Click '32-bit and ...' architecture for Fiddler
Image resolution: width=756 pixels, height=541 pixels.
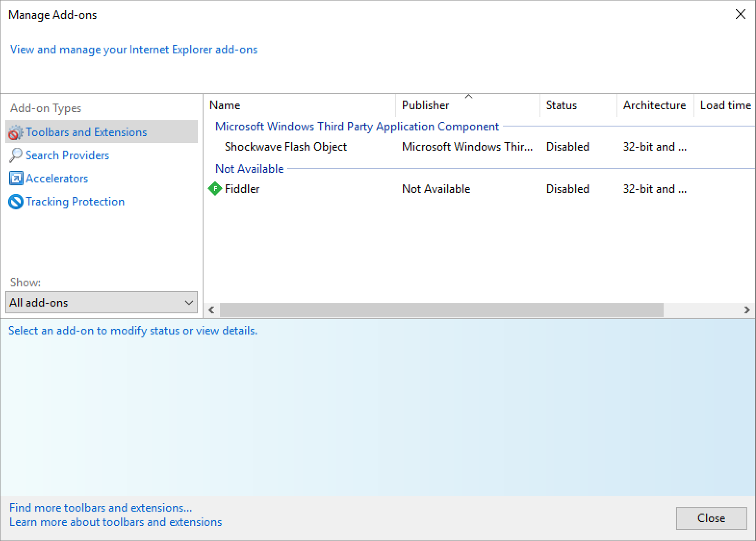pos(654,189)
